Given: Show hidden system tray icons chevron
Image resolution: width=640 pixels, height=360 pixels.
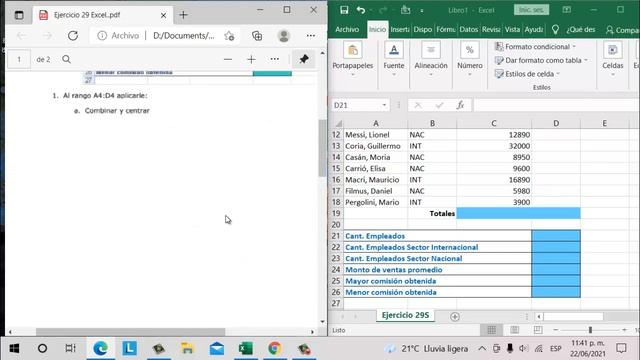Looking at the screenshot, I should (482, 349).
